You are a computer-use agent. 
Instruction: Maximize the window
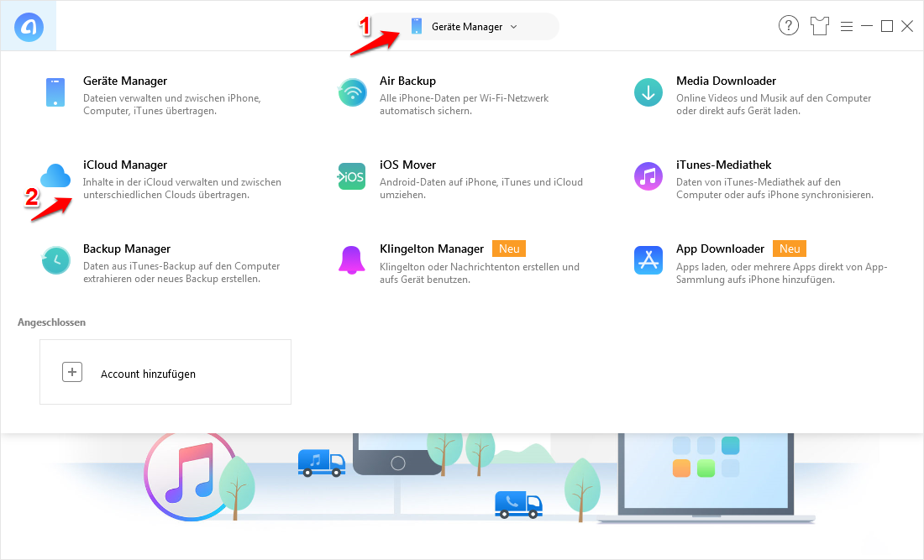click(x=887, y=26)
